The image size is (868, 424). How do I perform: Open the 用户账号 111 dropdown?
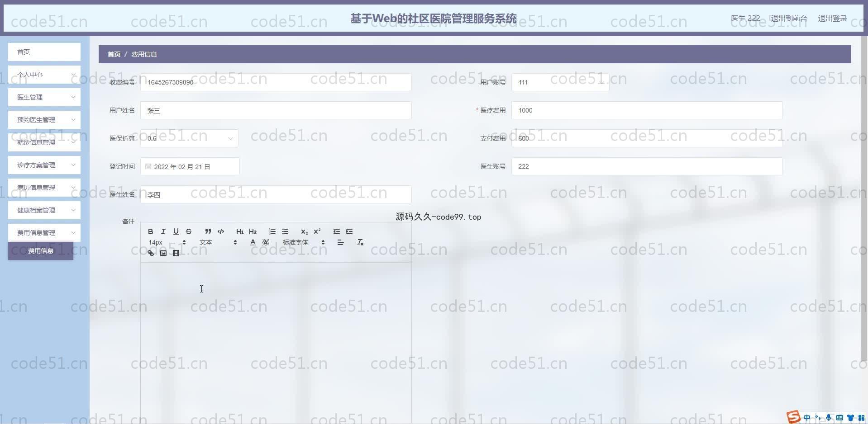click(560, 82)
